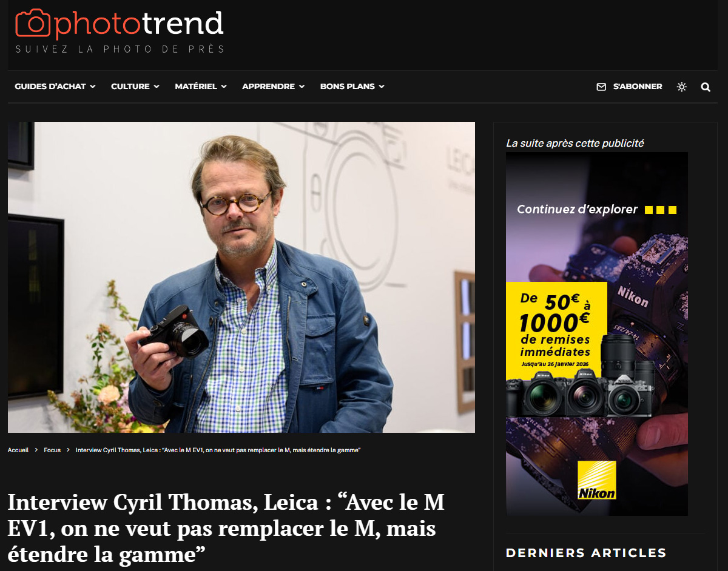The height and width of the screenshot is (571, 728).
Task: Open the search magnifier icon
Action: click(706, 87)
